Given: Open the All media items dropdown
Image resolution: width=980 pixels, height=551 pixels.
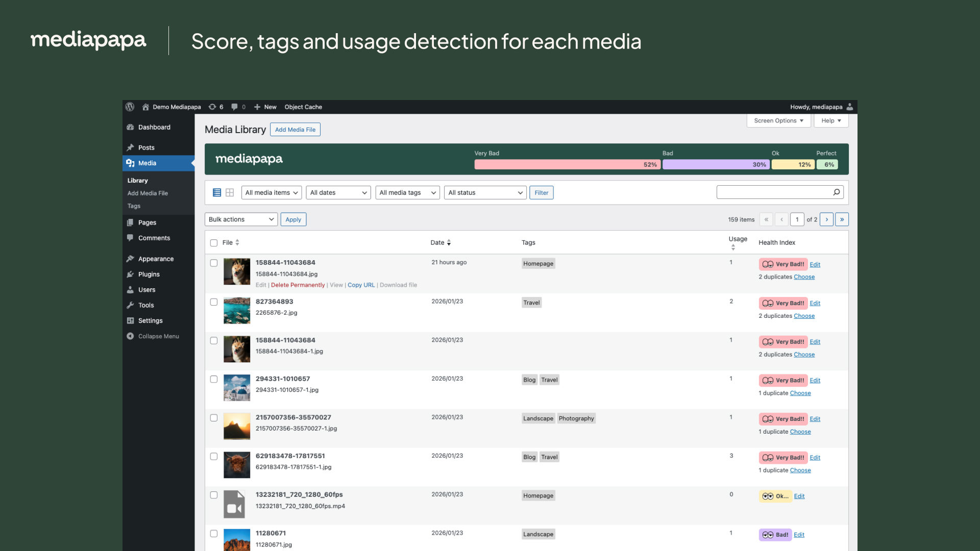Looking at the screenshot, I should tap(271, 192).
